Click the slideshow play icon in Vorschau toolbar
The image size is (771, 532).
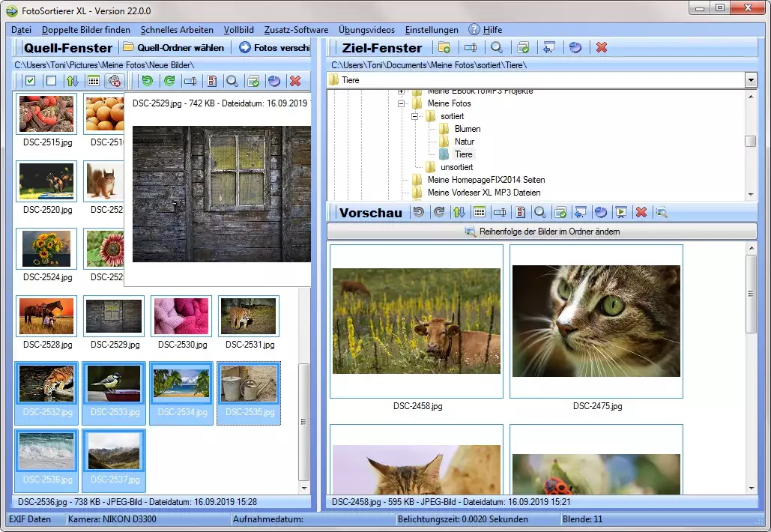pos(620,213)
